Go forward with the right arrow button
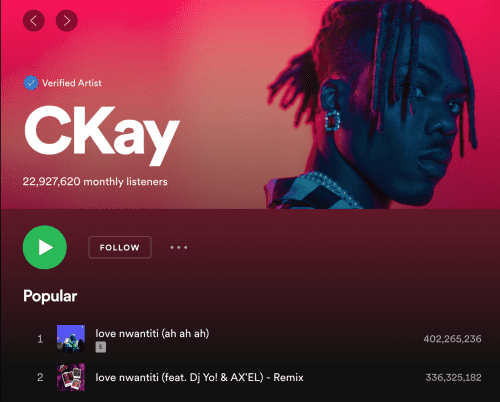The width and height of the screenshot is (500, 402). tap(67, 21)
